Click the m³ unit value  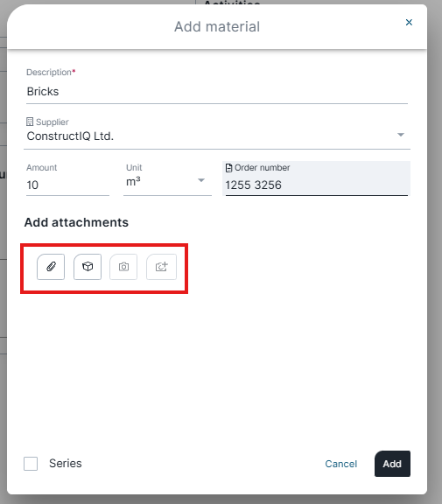pos(133,182)
